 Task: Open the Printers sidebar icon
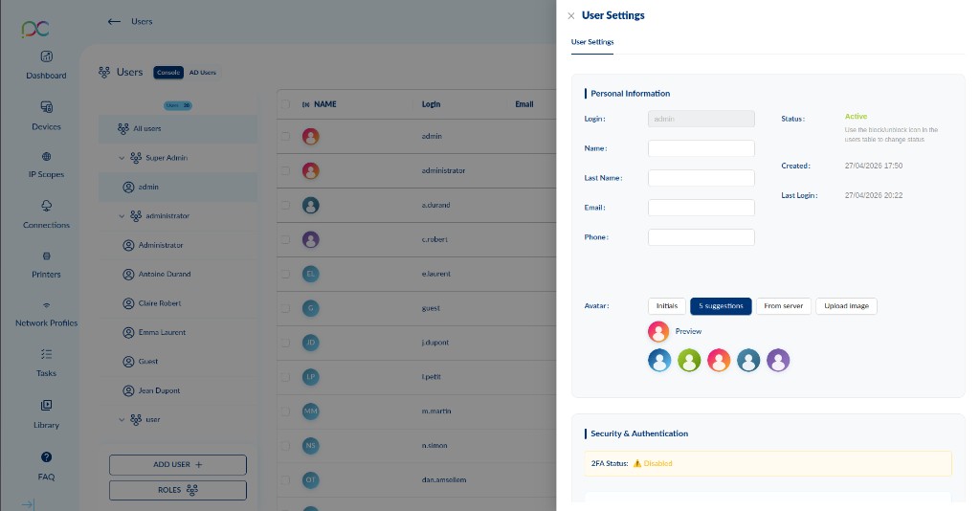[46, 256]
